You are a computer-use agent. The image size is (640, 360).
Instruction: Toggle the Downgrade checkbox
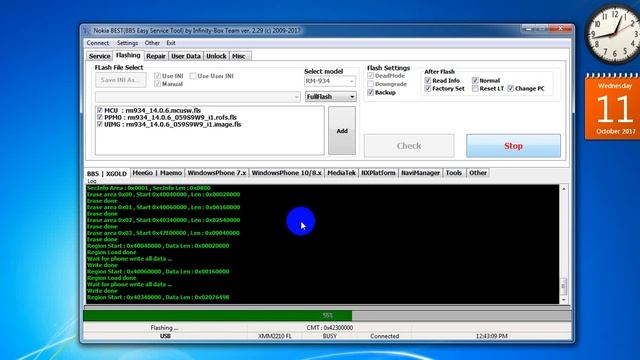371,84
